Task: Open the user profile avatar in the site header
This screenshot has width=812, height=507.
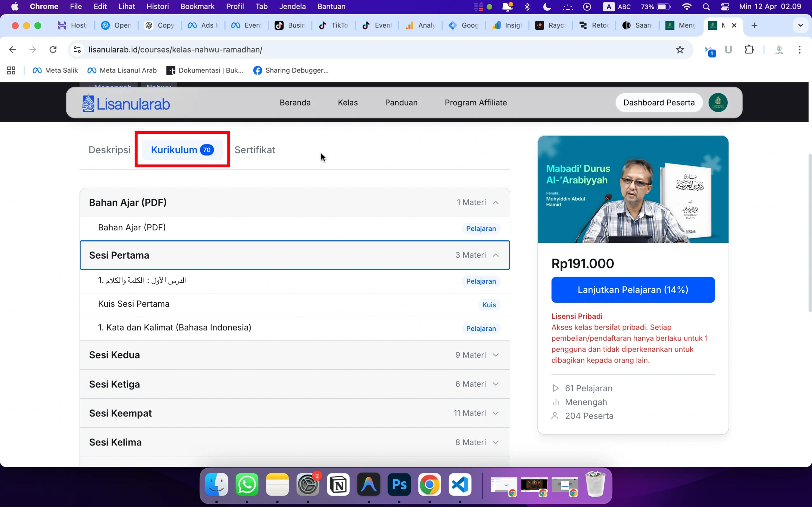Action: coord(718,103)
